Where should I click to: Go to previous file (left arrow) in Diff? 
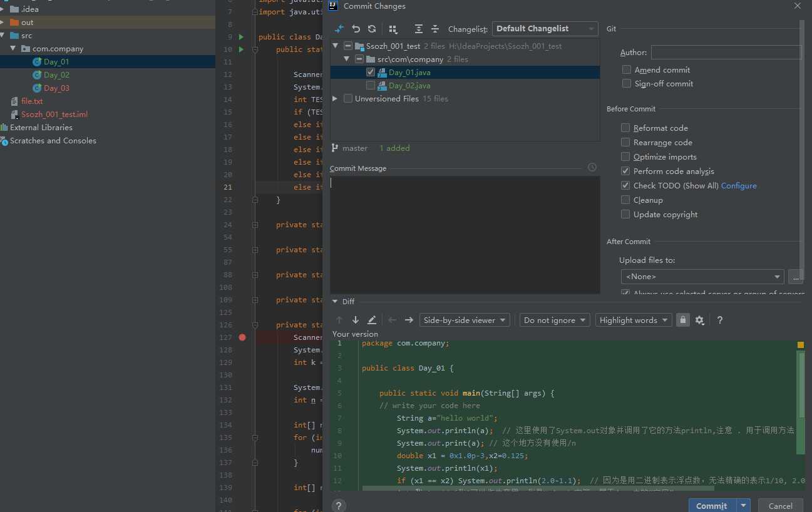coord(393,320)
